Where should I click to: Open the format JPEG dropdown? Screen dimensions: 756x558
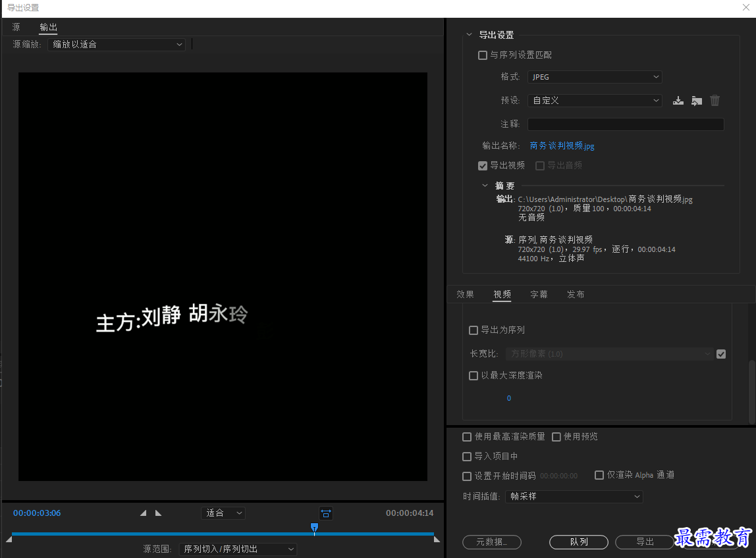pos(595,77)
